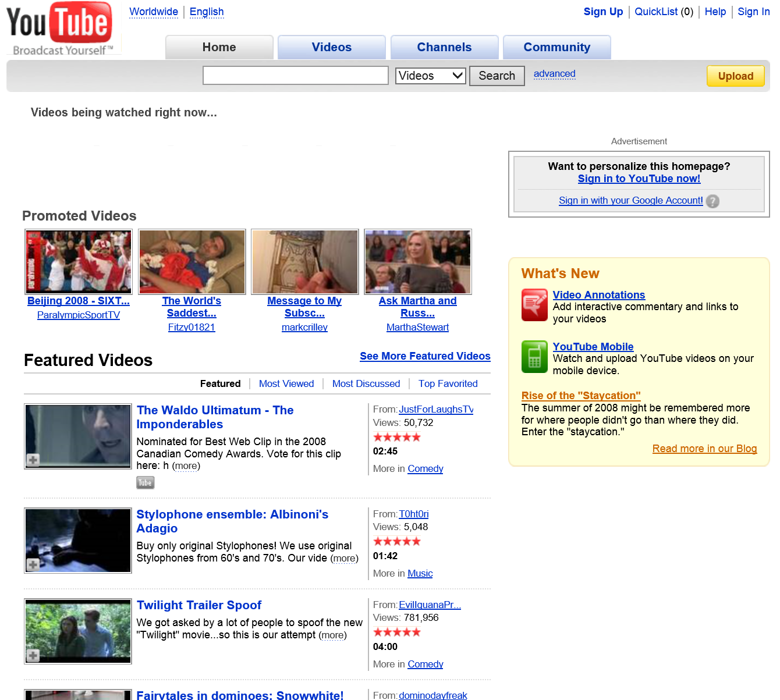
Task: Click the search text input field
Action: click(x=295, y=76)
